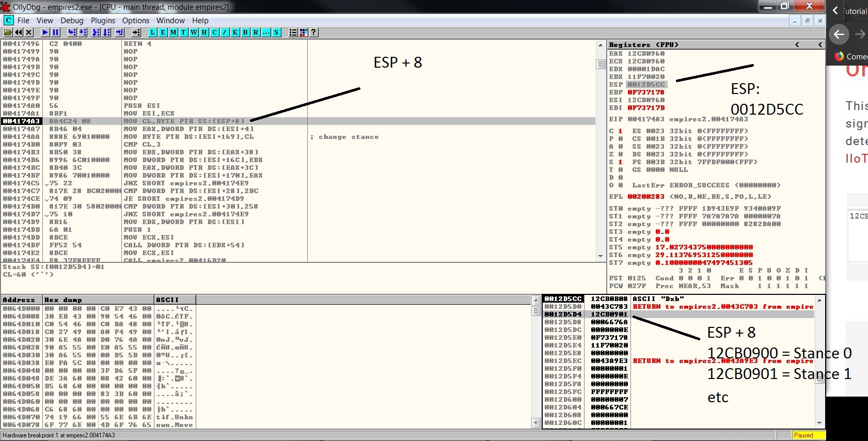Click the Open file folder icon
The width and height of the screenshot is (868, 441).
[x=8, y=32]
